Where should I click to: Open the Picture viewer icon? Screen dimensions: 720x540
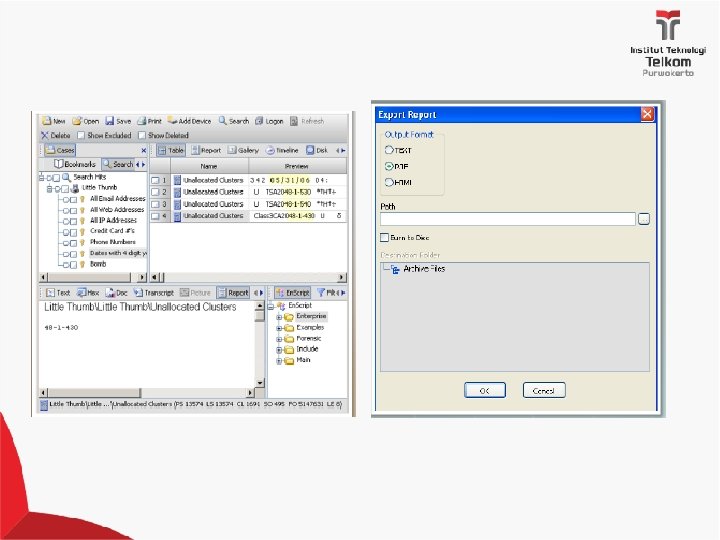(185, 292)
